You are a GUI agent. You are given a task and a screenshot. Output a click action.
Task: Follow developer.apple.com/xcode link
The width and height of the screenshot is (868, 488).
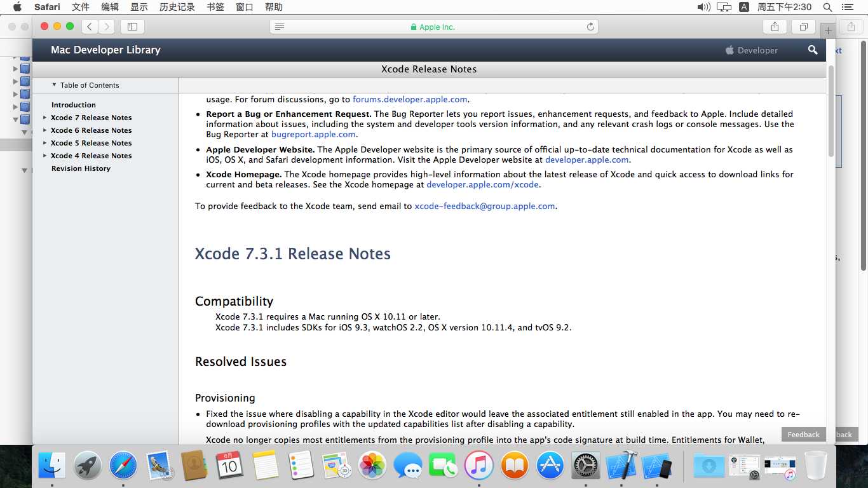[x=483, y=184]
